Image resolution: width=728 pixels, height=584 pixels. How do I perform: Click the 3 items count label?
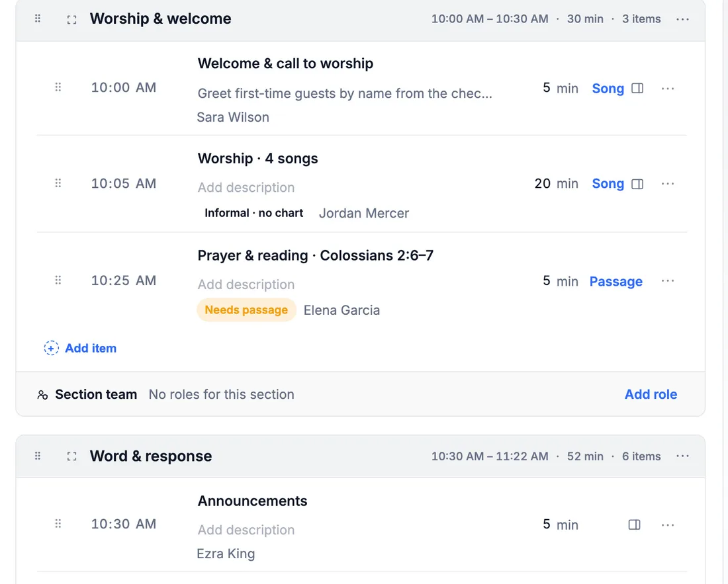click(641, 19)
